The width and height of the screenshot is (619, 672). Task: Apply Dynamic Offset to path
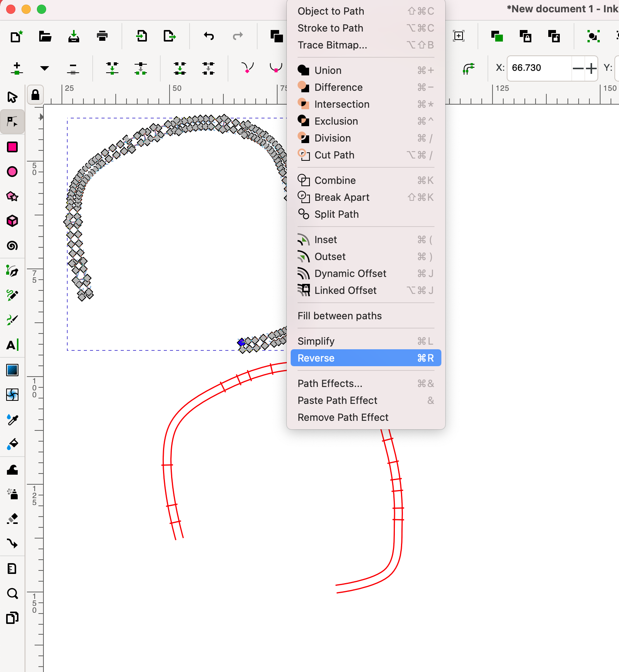(366, 273)
